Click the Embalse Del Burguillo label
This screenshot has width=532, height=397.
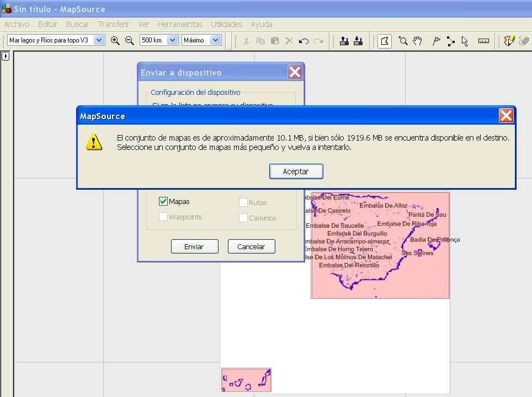[x=357, y=234]
